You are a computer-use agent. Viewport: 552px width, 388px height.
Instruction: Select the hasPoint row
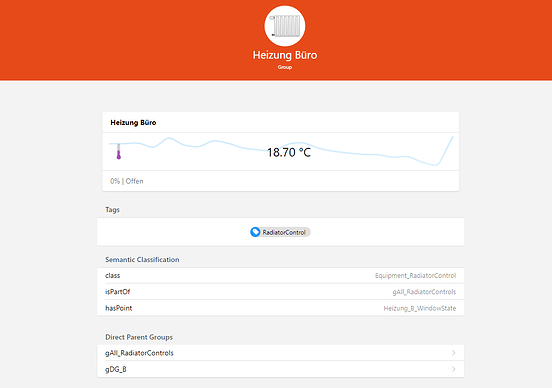[281, 308]
